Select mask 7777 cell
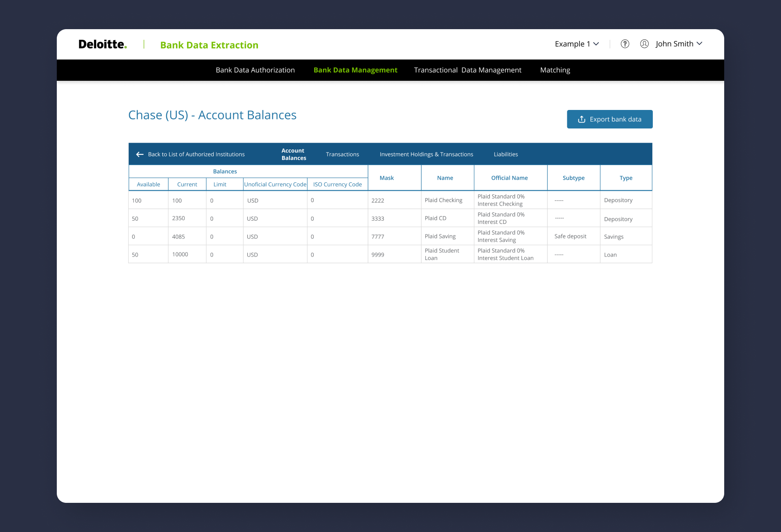This screenshot has height=532, width=781. click(x=394, y=236)
